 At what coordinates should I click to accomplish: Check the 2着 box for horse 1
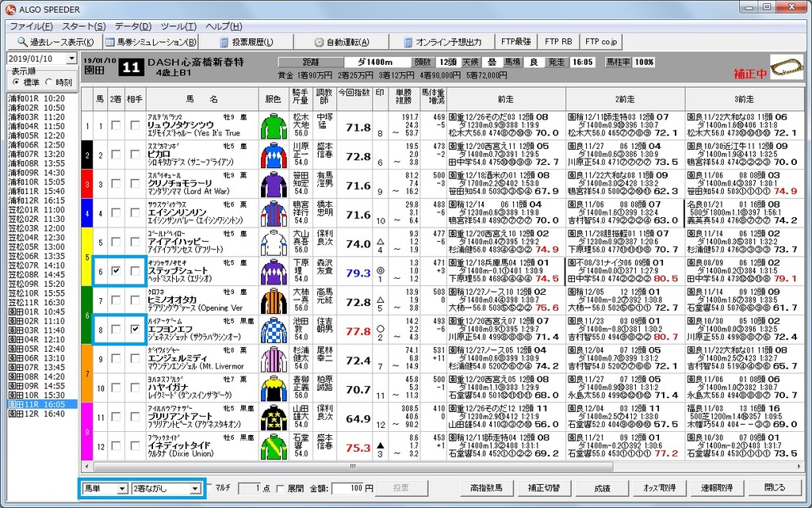(116, 125)
